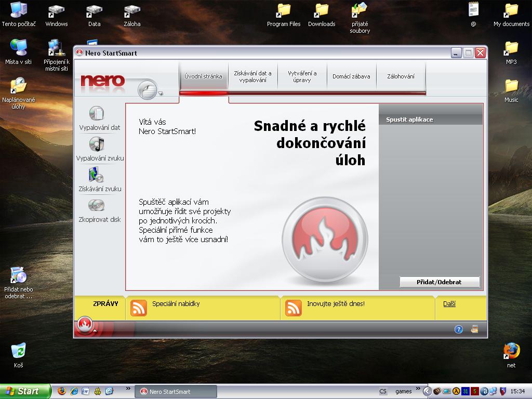Launch the Vypalování zvuku audio burning icon
532x399 pixels.
tap(97, 144)
